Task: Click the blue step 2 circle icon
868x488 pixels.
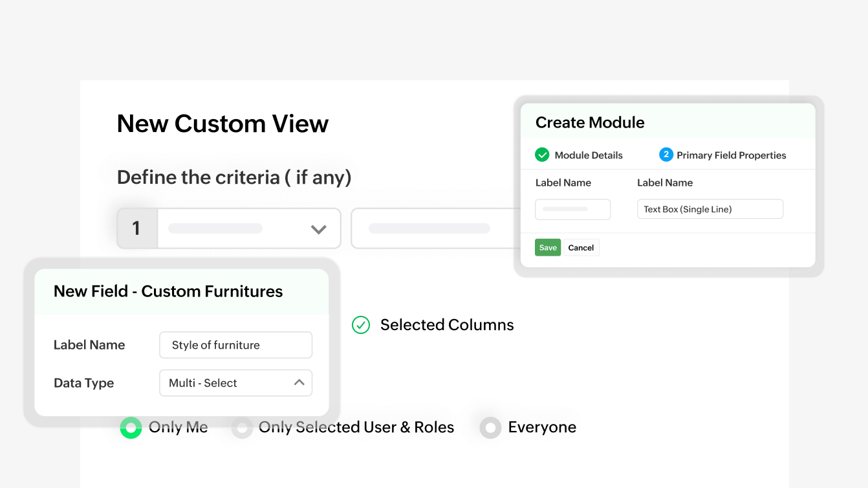Action: (x=666, y=155)
